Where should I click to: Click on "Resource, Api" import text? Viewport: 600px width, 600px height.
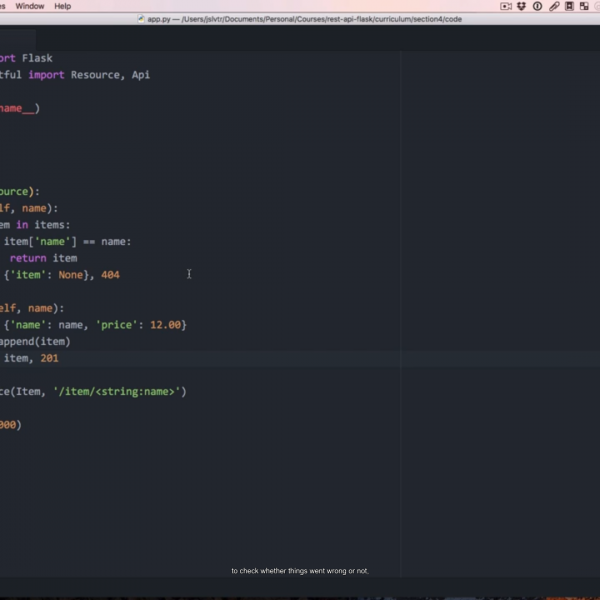[x=110, y=75]
